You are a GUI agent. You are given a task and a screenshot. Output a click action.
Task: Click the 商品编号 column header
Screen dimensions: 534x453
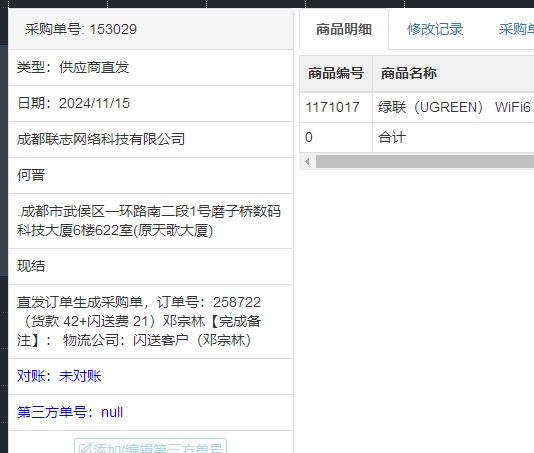[x=336, y=74]
